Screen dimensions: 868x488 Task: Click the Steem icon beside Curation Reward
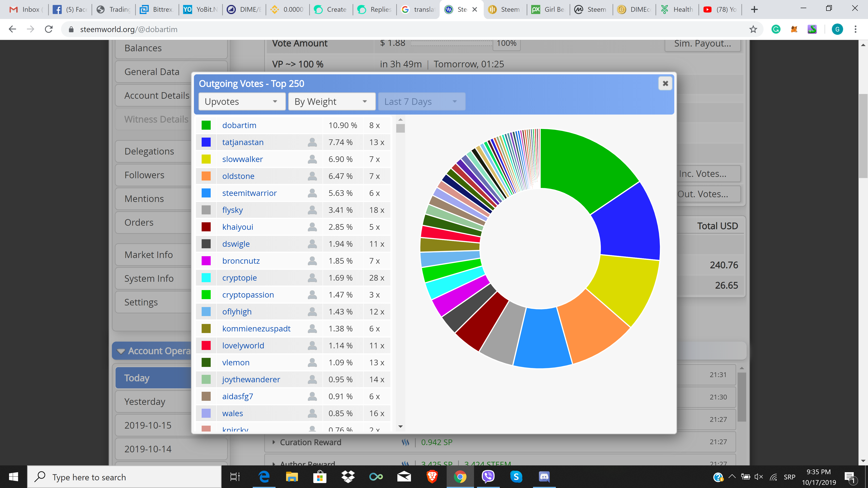point(405,442)
